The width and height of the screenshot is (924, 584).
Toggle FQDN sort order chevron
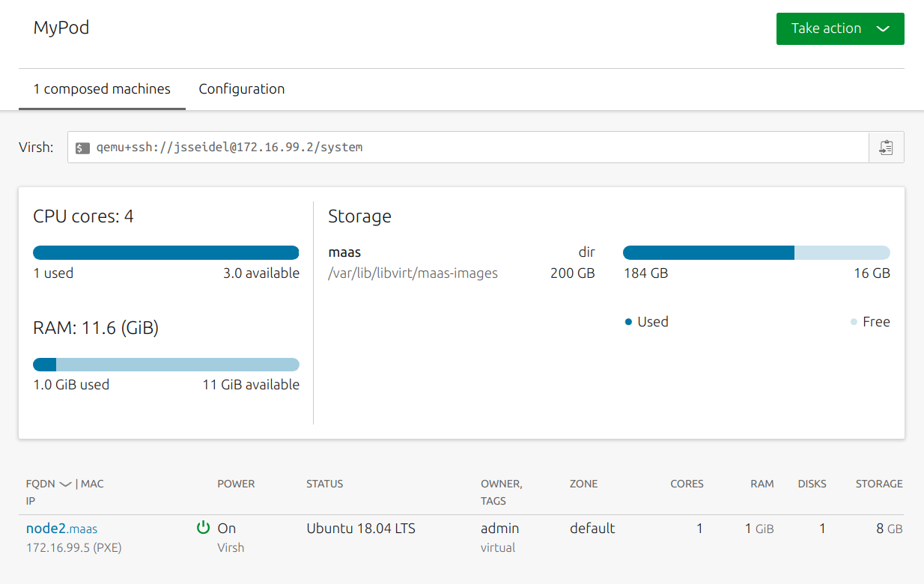(x=65, y=484)
